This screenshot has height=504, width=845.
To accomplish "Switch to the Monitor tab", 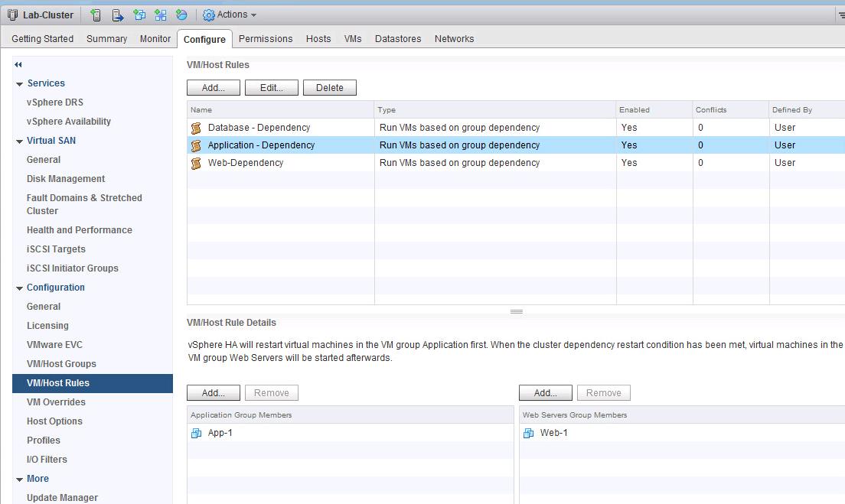I will [x=155, y=39].
